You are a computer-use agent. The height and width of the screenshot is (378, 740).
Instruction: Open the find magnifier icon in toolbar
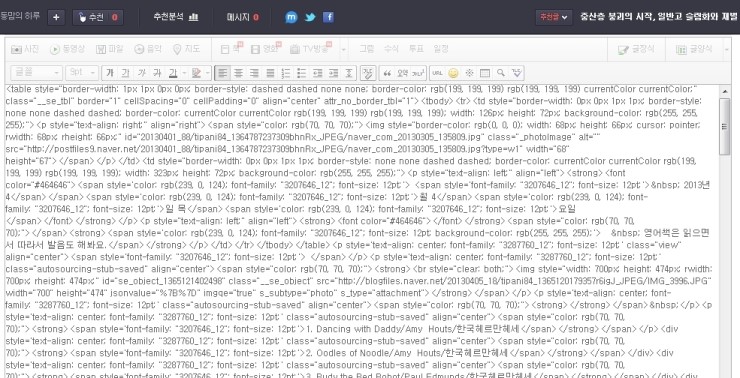tap(501, 73)
